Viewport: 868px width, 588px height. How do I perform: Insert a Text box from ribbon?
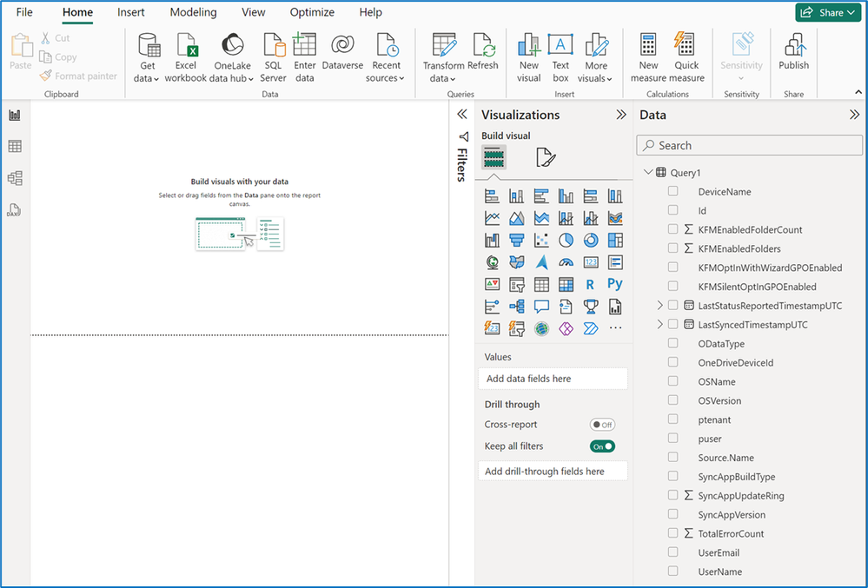[560, 57]
